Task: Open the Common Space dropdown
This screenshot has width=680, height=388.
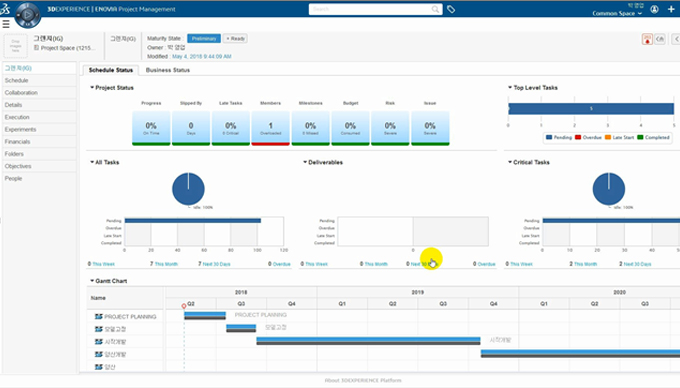Action: [x=617, y=13]
